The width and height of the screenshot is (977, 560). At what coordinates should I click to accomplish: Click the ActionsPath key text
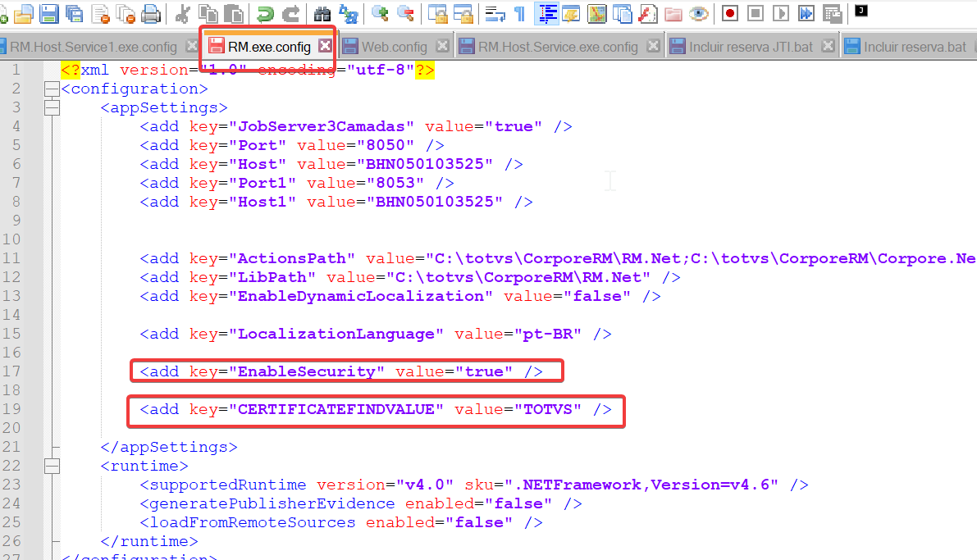(x=291, y=258)
